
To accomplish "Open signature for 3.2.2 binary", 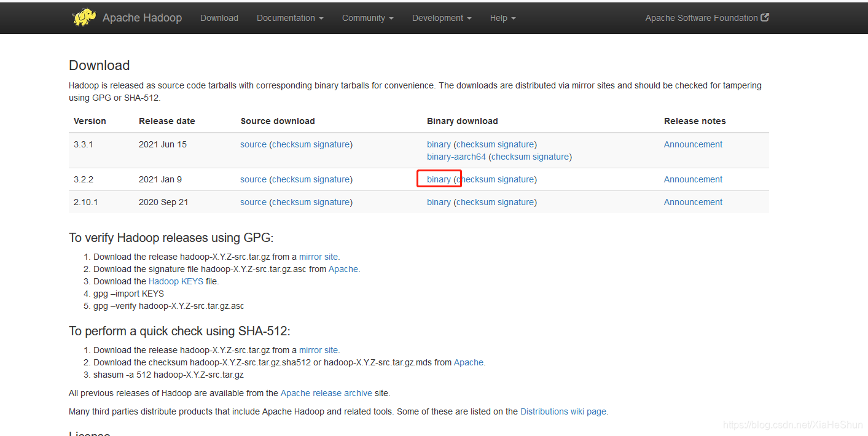I will tap(515, 179).
